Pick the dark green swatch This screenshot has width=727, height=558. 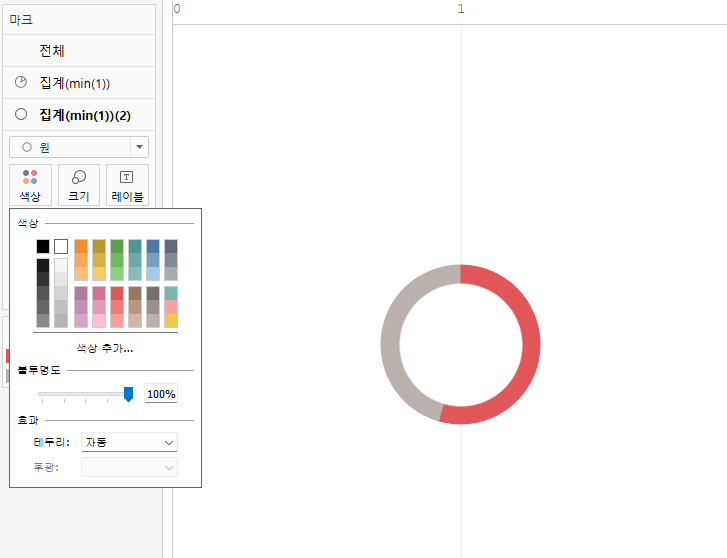click(x=117, y=246)
